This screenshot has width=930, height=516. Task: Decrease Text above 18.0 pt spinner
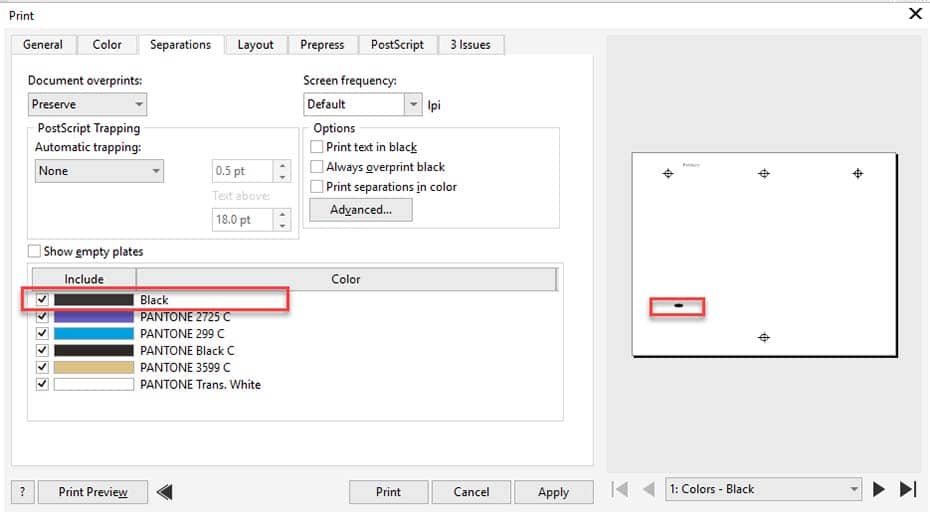(x=282, y=225)
